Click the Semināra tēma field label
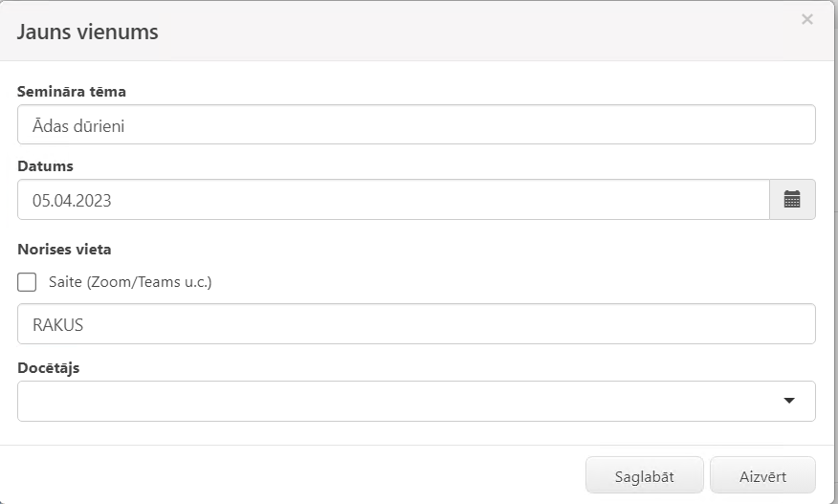838x504 pixels. click(72, 92)
